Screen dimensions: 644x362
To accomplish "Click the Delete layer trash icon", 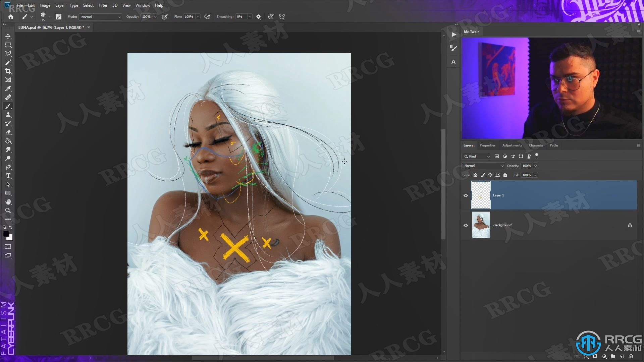I will (631, 356).
